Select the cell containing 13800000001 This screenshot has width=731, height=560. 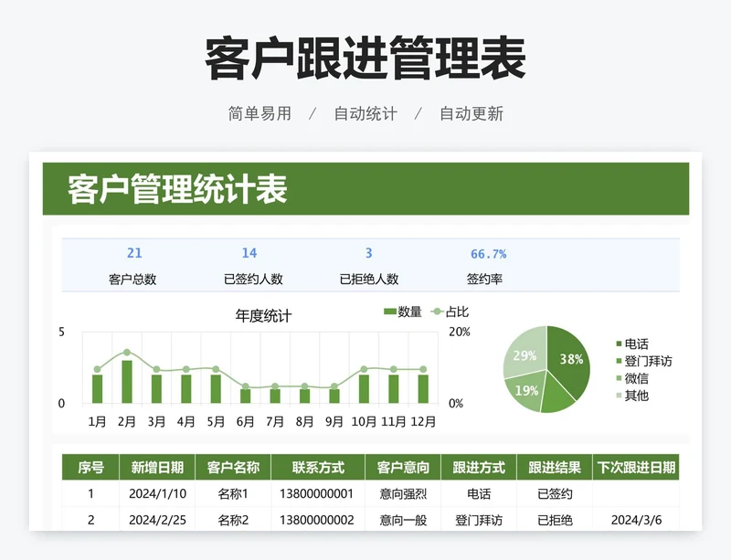tap(317, 494)
